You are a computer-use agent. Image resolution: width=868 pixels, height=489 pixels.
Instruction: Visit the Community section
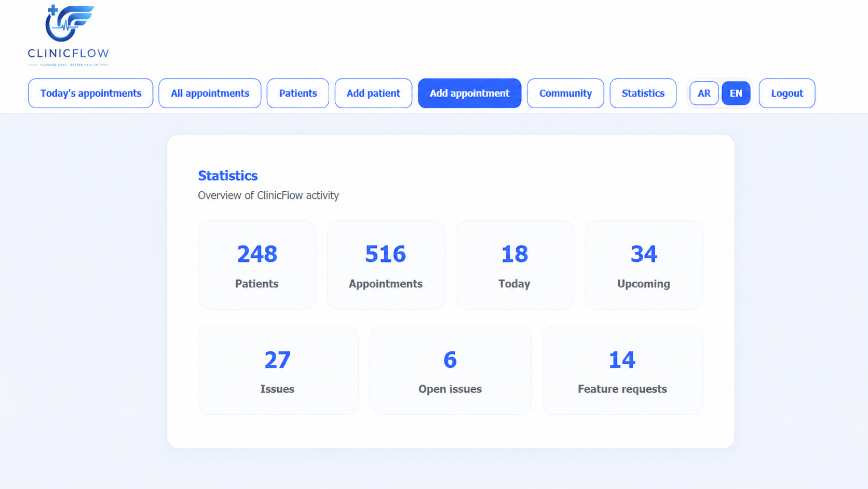click(565, 94)
